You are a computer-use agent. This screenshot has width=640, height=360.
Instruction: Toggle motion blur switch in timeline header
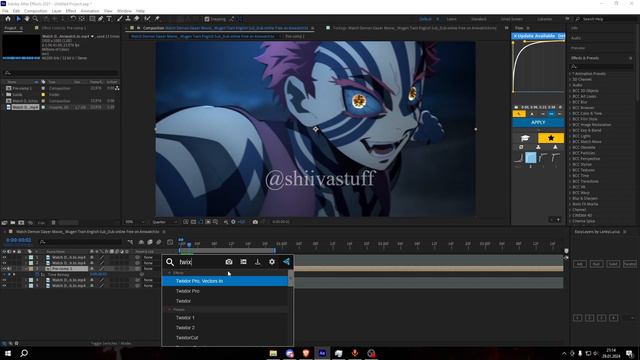(x=158, y=242)
